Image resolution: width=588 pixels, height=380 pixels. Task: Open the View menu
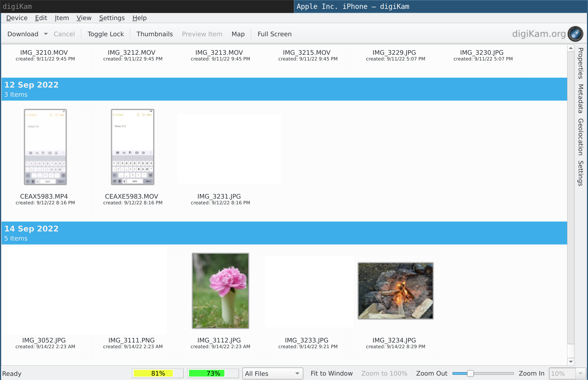pos(84,18)
